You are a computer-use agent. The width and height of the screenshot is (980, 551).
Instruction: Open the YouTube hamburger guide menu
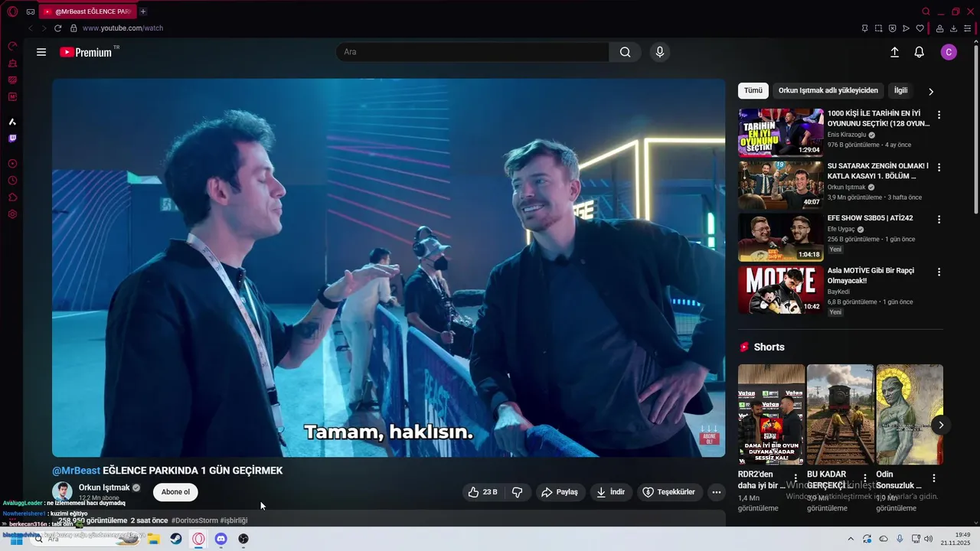click(41, 52)
